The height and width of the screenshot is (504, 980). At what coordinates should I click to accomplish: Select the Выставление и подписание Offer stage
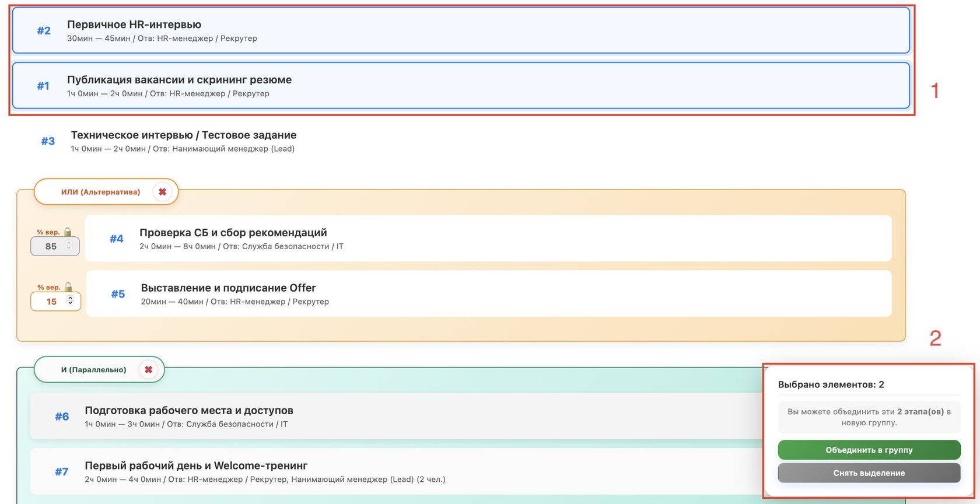coord(489,293)
